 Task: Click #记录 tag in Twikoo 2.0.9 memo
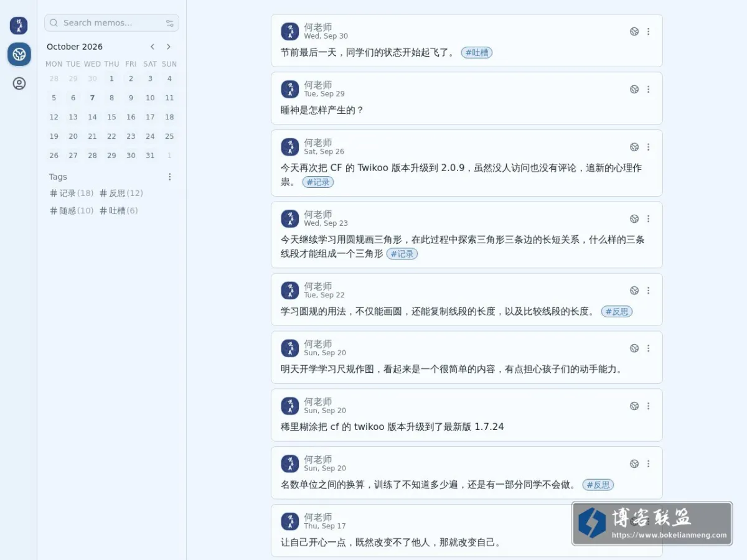(x=318, y=182)
